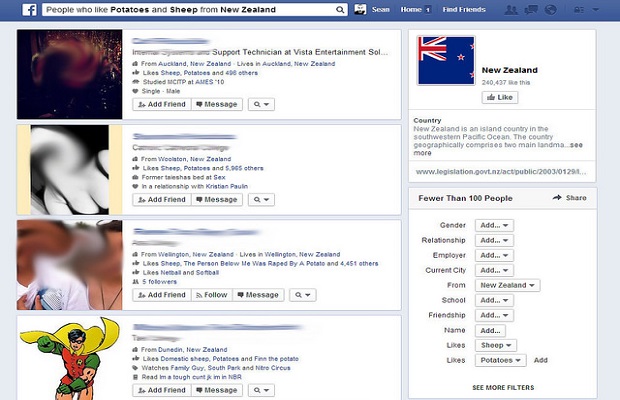This screenshot has width=620, height=400.
Task: Open the 'Finn the potato' link
Action: (276, 359)
